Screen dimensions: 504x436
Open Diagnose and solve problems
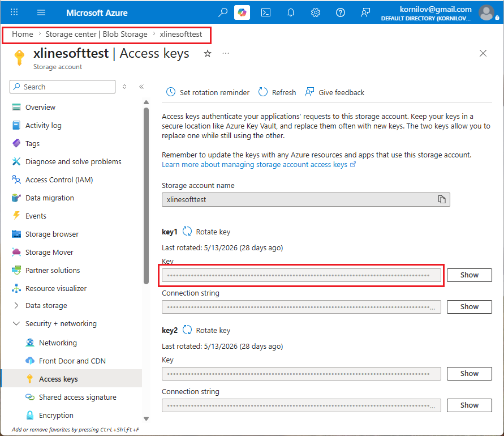74,161
